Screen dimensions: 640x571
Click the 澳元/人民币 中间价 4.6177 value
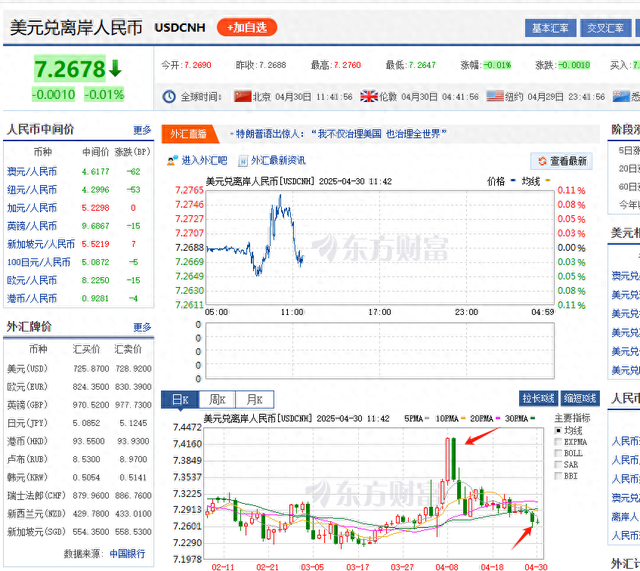(x=96, y=171)
